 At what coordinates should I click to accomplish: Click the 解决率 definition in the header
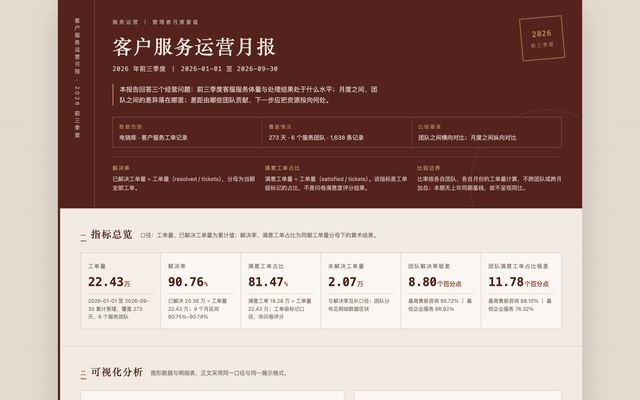pos(184,178)
